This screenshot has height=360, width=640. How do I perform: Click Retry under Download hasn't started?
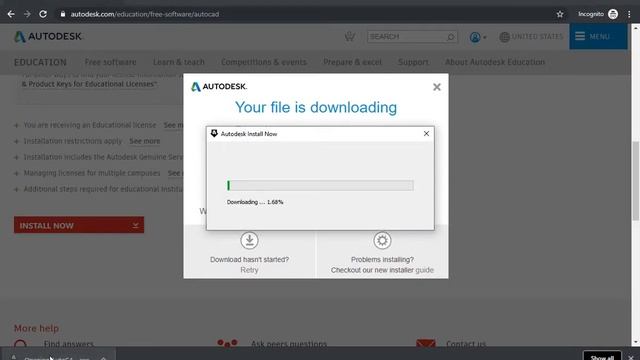tap(249, 270)
